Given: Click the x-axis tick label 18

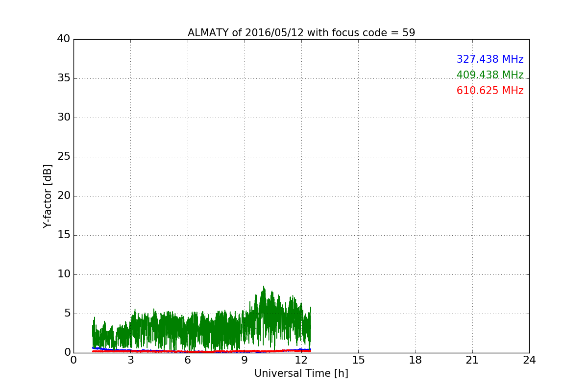Looking at the screenshot, I should (416, 360).
